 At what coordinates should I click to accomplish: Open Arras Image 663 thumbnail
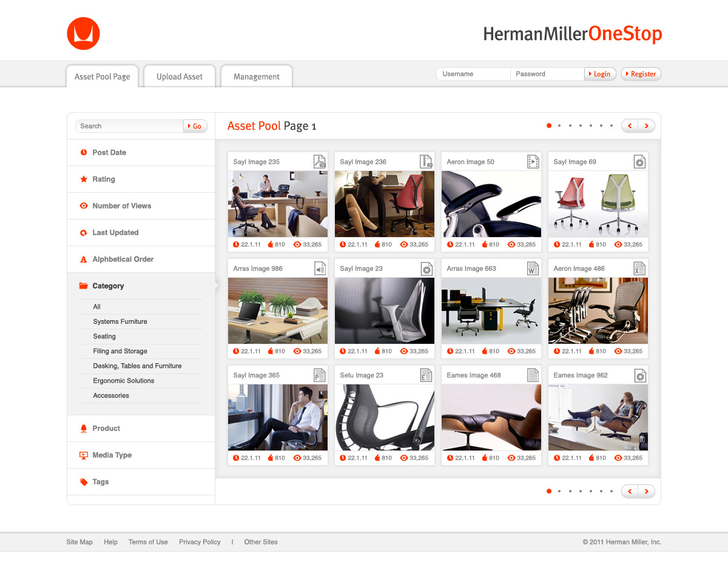[491, 310]
